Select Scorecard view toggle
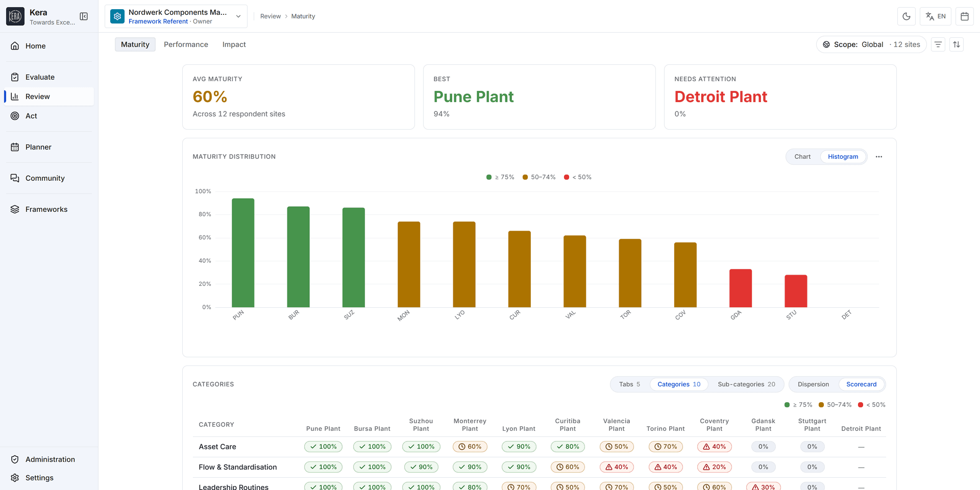This screenshot has width=980, height=490. click(862, 384)
